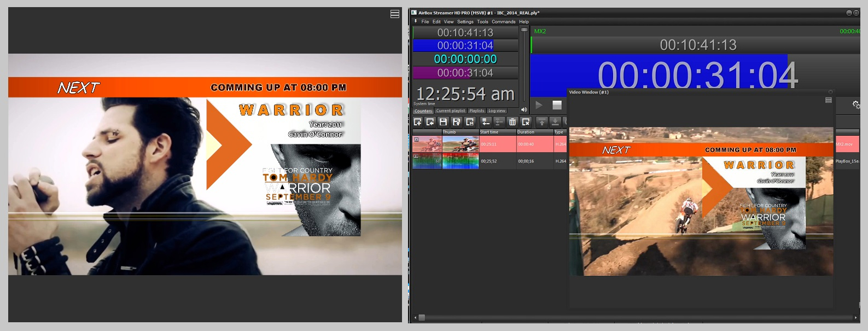Stop playback with the Stop button
The image size is (868, 331).
[557, 105]
